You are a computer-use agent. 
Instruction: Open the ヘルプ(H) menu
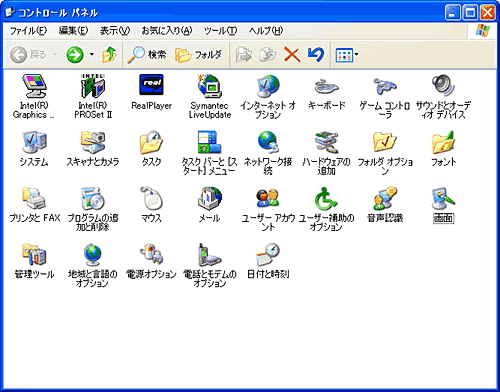(266, 31)
